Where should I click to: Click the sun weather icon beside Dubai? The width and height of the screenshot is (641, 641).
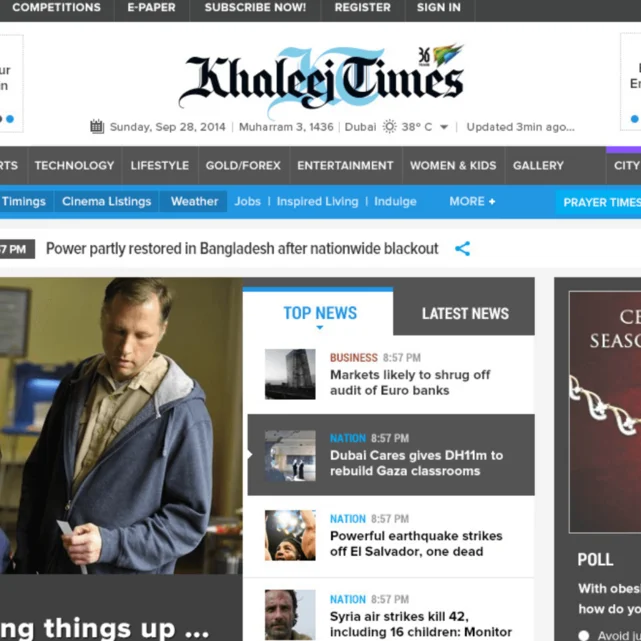click(x=389, y=127)
